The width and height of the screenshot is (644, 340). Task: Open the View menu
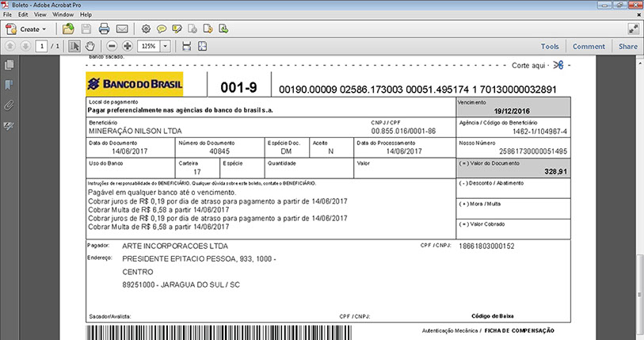point(40,14)
